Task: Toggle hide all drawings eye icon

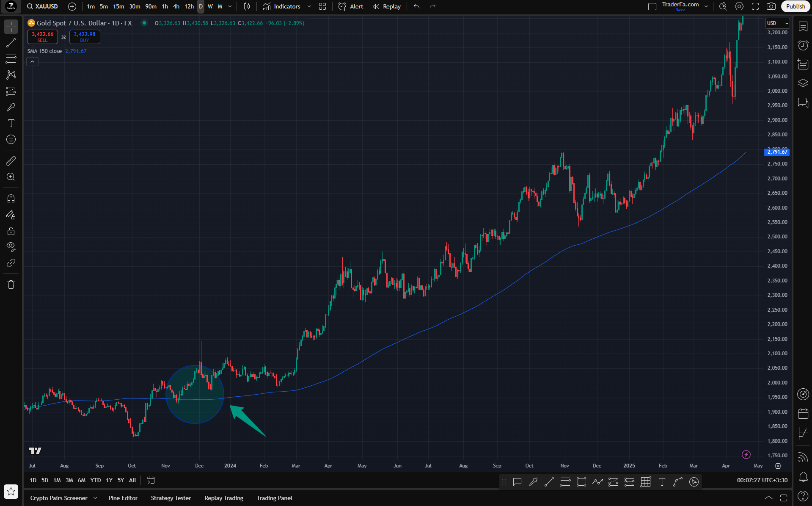Action: point(11,247)
